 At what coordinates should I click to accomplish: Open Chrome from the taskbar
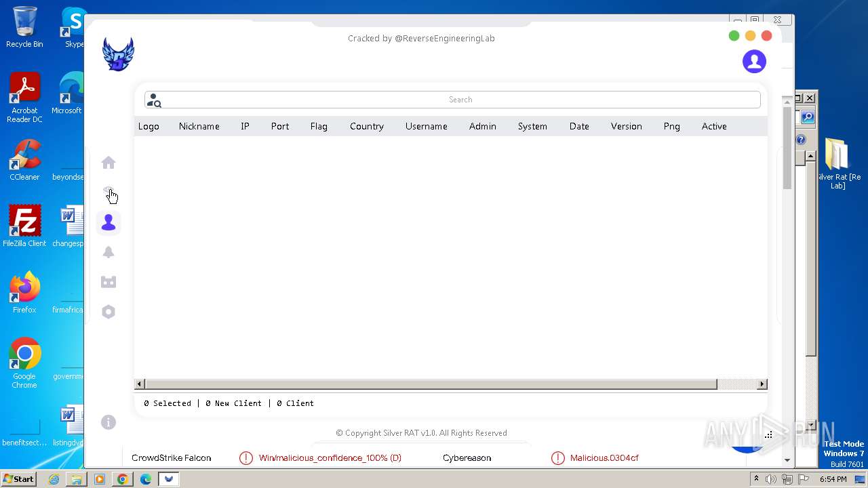pyautogui.click(x=122, y=479)
